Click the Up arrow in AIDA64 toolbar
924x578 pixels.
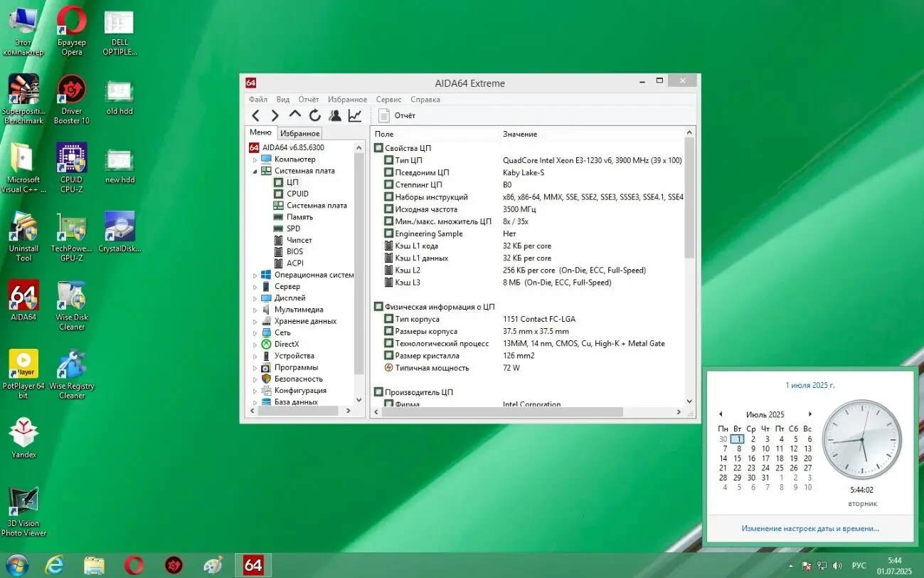(x=294, y=115)
